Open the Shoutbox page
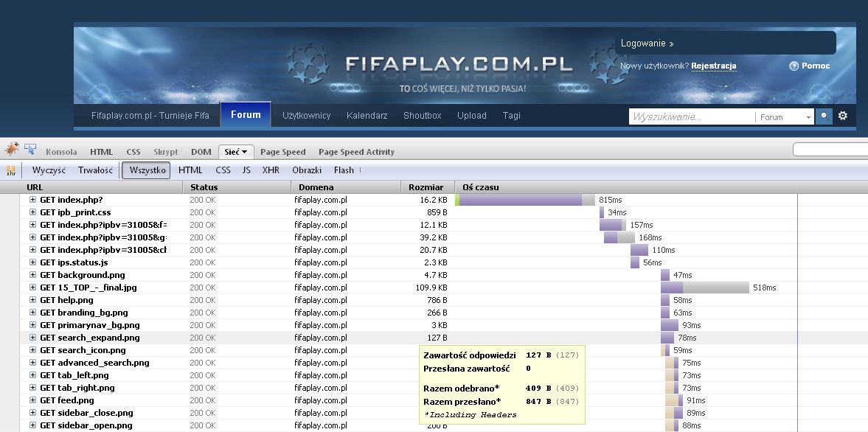This screenshot has width=868, height=432. click(x=423, y=116)
